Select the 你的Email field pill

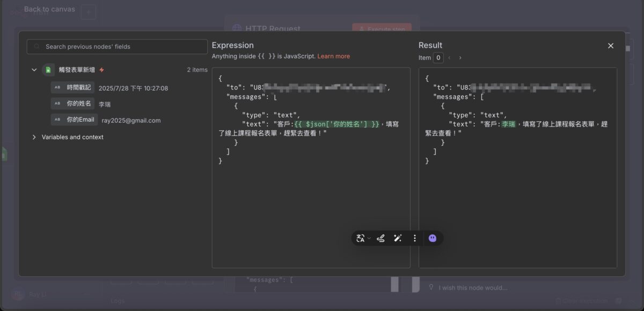coord(75,120)
